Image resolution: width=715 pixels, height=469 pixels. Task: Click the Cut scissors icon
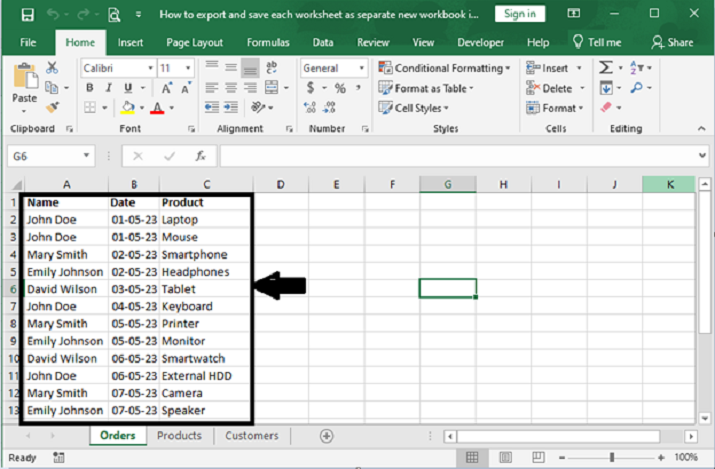(x=52, y=68)
